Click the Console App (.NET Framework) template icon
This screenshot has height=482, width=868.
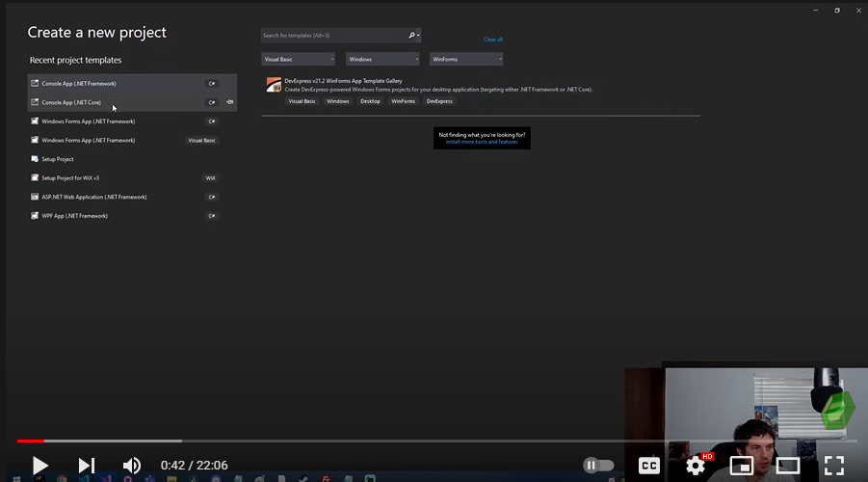(35, 83)
